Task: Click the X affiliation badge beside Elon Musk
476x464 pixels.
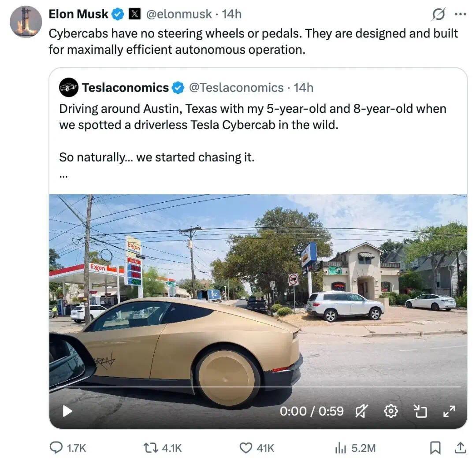Action: [x=135, y=14]
